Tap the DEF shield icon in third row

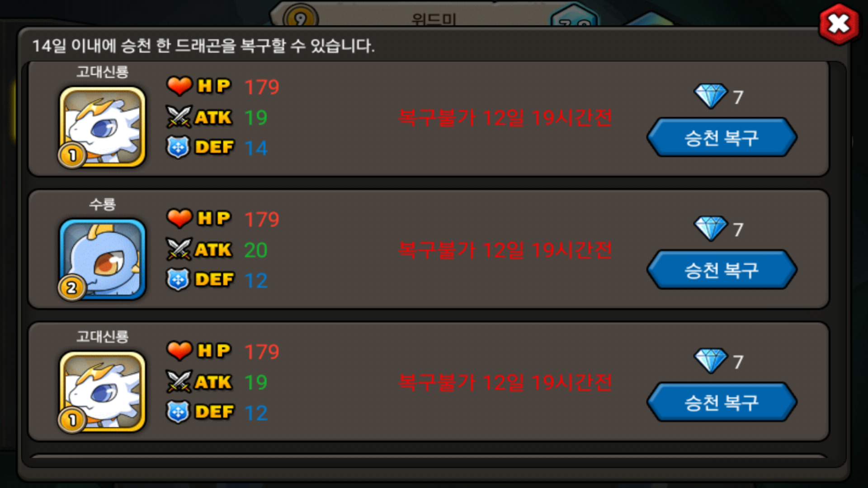pyautogui.click(x=178, y=412)
